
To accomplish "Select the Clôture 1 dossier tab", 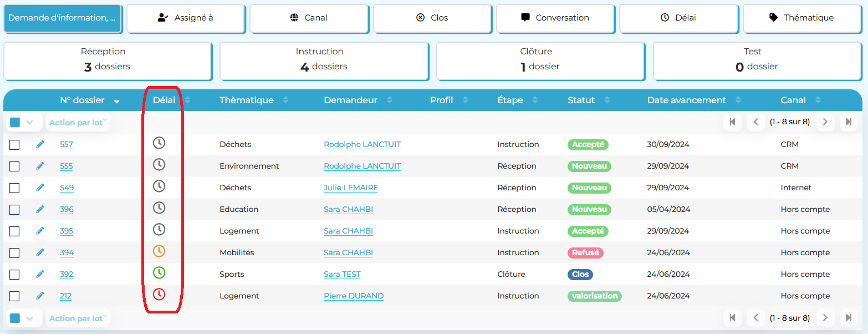I will tap(540, 59).
